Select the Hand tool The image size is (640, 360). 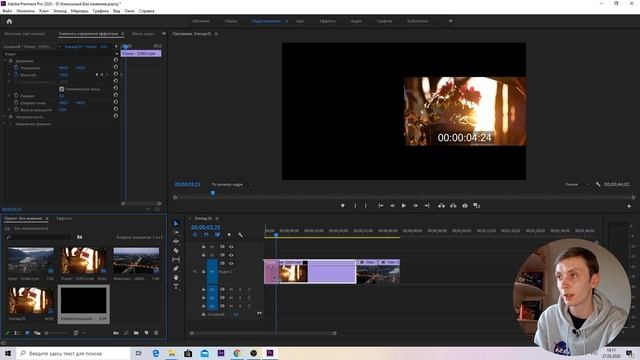[176, 278]
